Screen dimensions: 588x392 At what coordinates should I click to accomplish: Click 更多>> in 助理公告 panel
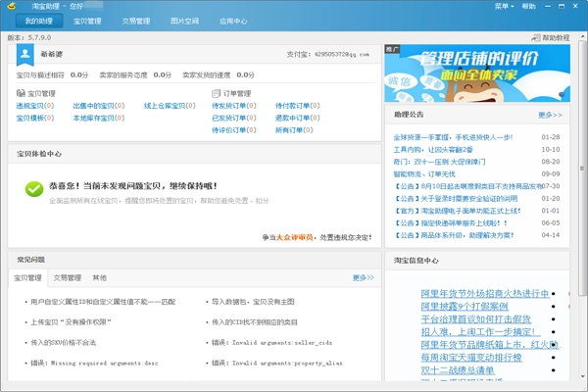click(550, 115)
